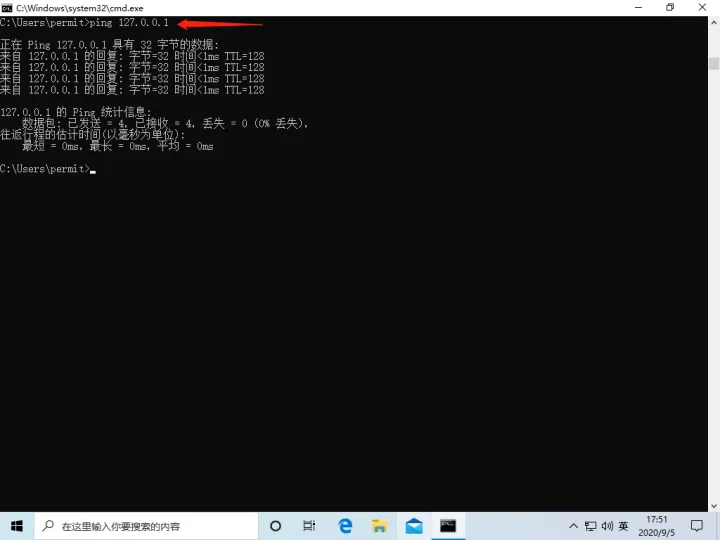Close the cmd.exe window
Image resolution: width=720 pixels, height=540 pixels.
[702, 7]
